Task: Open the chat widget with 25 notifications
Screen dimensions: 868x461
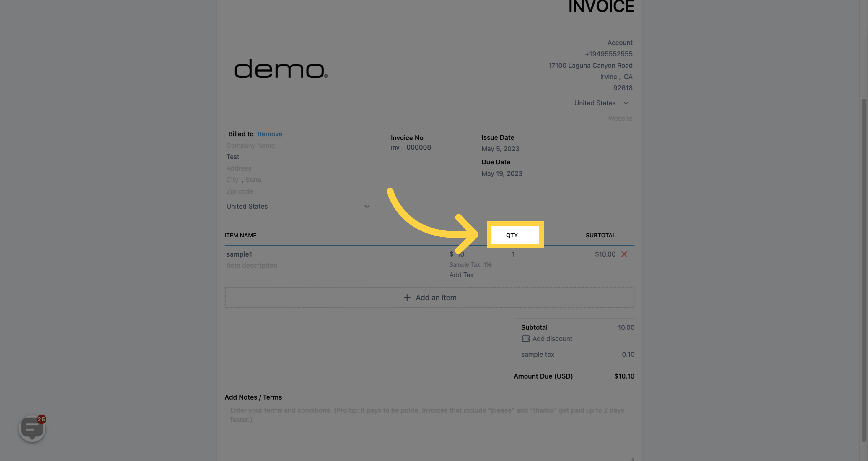Action: (32, 428)
